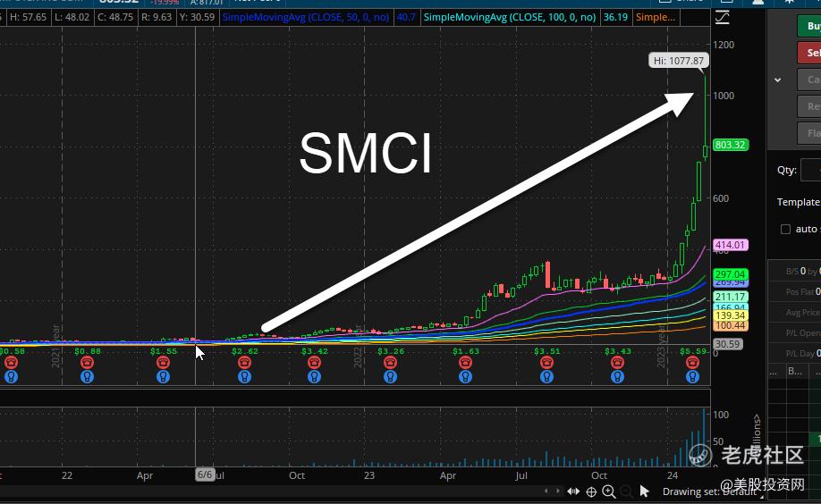Open the blue lightbulb icon below $1.55
Screen dimensions: 821x504
(163, 376)
